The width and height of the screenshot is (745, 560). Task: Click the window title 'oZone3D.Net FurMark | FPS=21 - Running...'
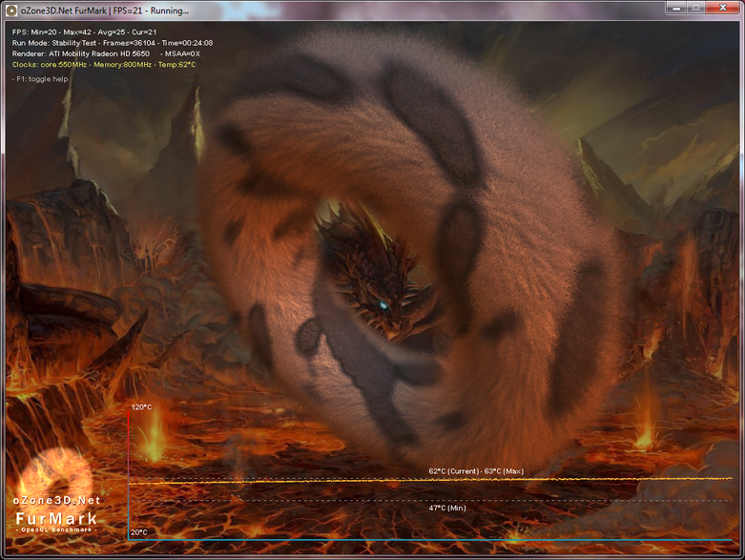pyautogui.click(x=105, y=10)
